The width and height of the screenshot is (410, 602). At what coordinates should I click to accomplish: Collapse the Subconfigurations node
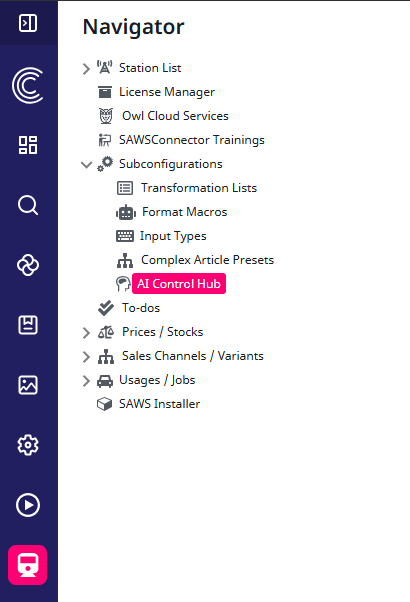[86, 165]
